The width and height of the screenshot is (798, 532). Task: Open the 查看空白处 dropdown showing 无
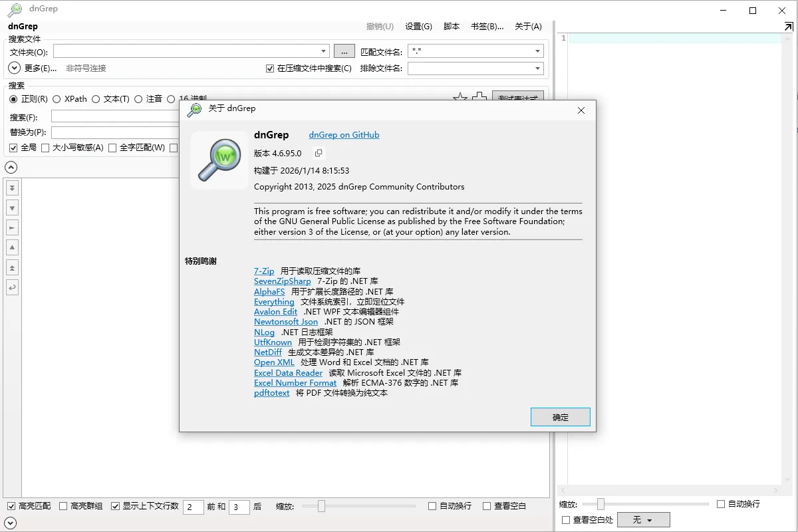click(x=644, y=519)
